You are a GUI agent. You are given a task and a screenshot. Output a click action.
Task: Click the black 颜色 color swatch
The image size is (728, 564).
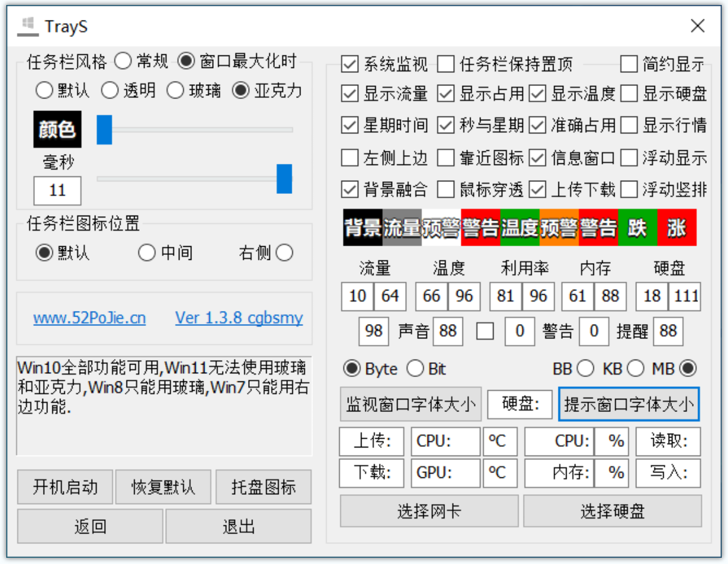point(57,129)
